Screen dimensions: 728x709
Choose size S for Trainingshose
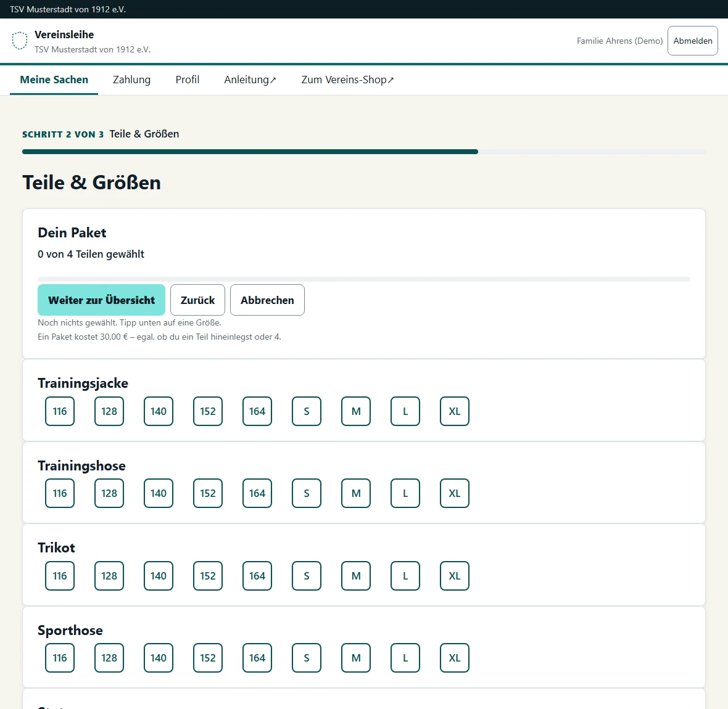(x=307, y=493)
